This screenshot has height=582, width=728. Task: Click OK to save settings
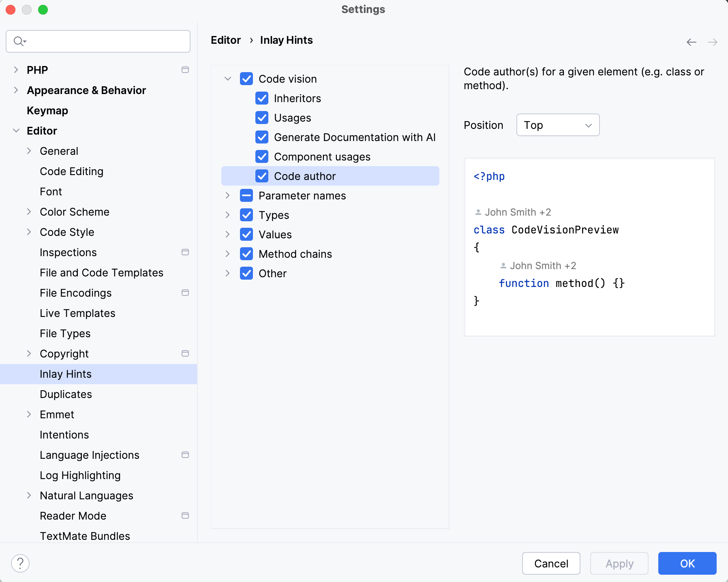[x=687, y=563]
